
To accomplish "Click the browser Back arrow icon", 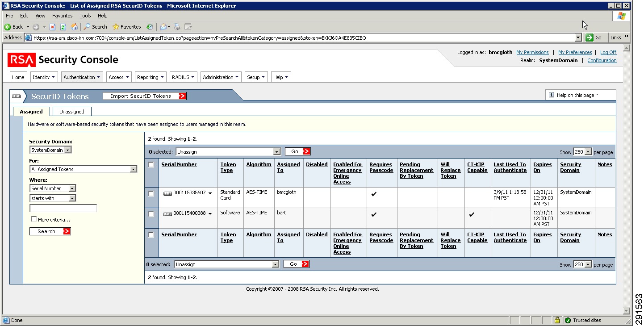I will [x=8, y=27].
